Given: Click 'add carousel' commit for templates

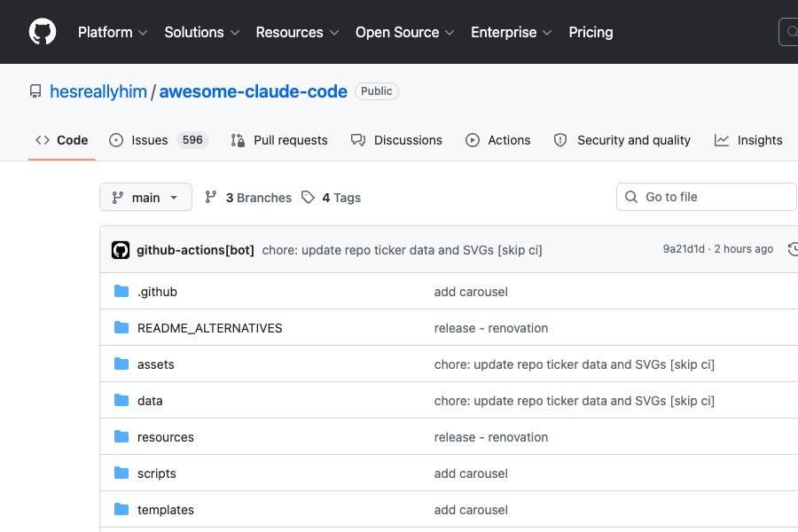Looking at the screenshot, I should point(471,510).
